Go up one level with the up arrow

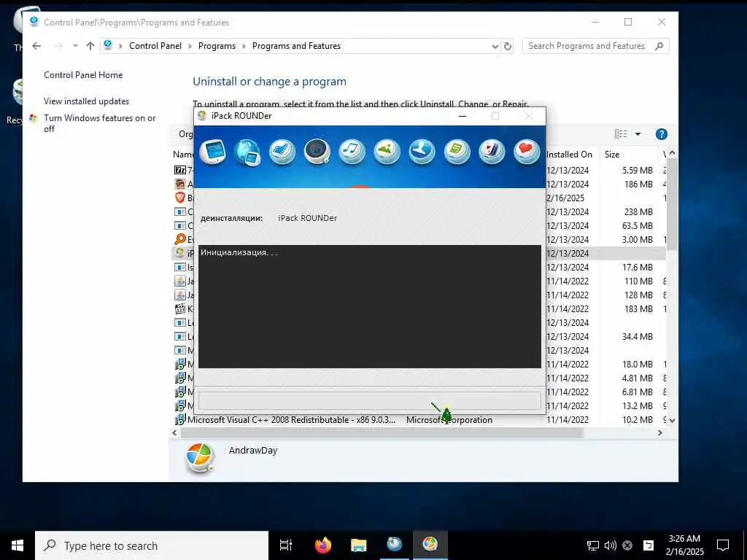90,46
